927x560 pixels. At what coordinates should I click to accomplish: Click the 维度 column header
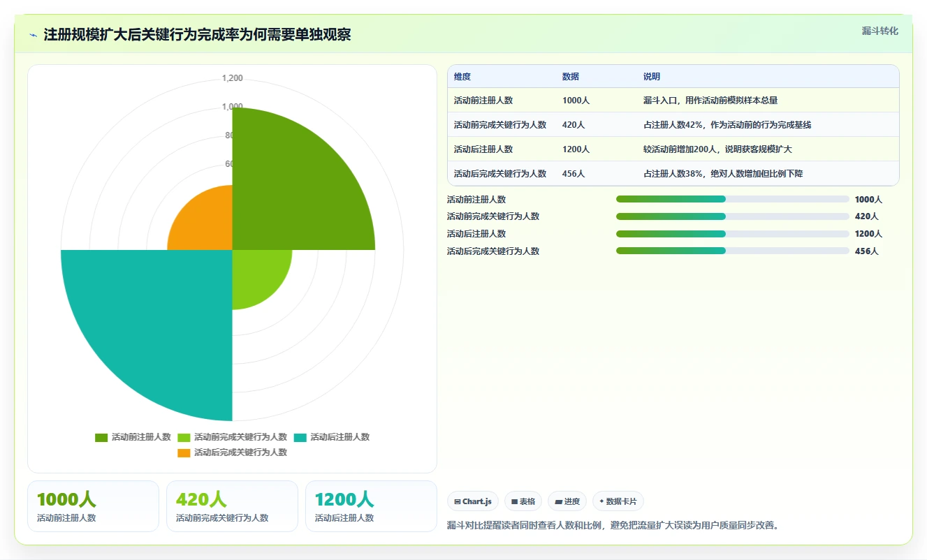tap(462, 77)
